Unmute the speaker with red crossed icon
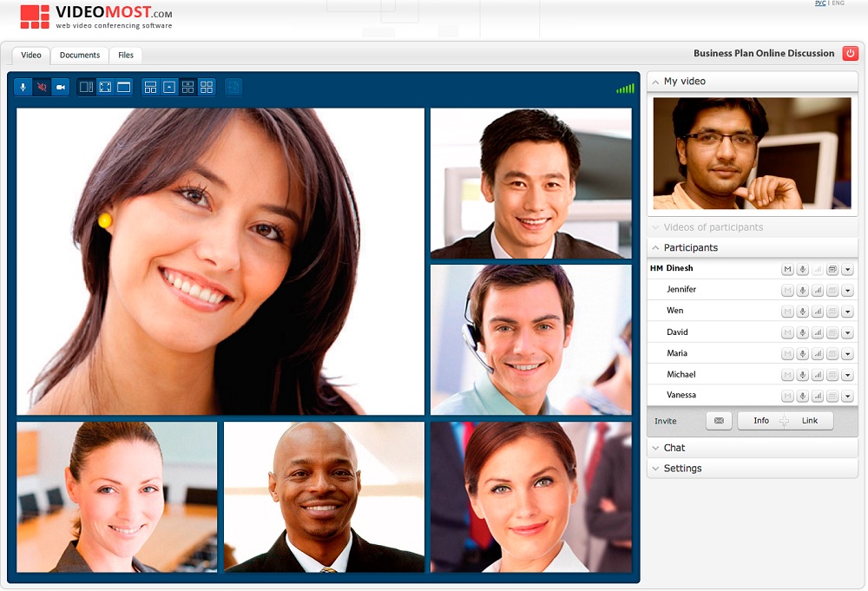Screen dimensions: 868x591 [x=42, y=87]
